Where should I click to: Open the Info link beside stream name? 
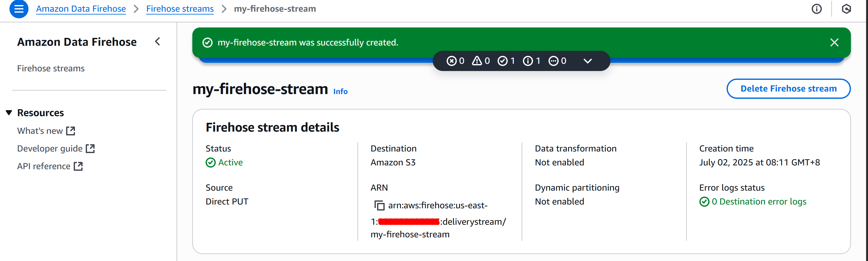coord(340,92)
